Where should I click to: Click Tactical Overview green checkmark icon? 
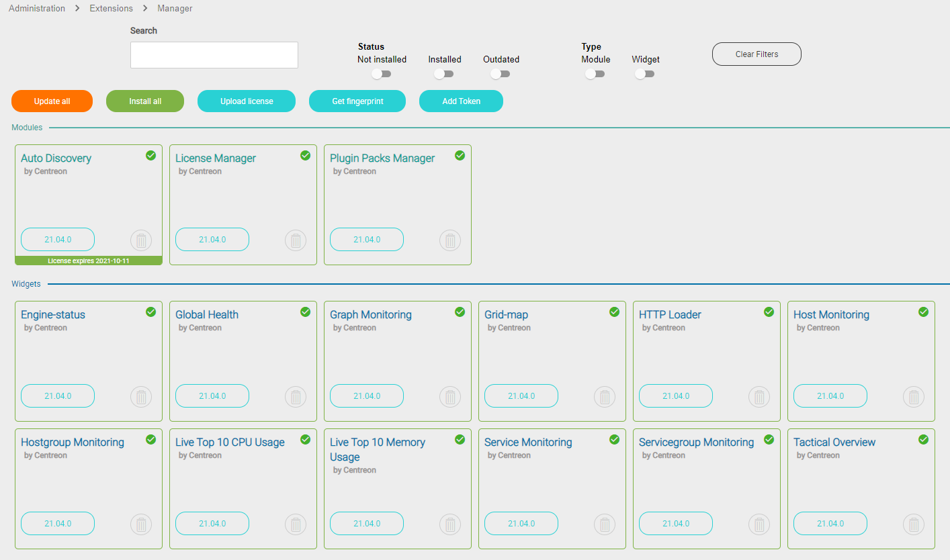click(923, 439)
